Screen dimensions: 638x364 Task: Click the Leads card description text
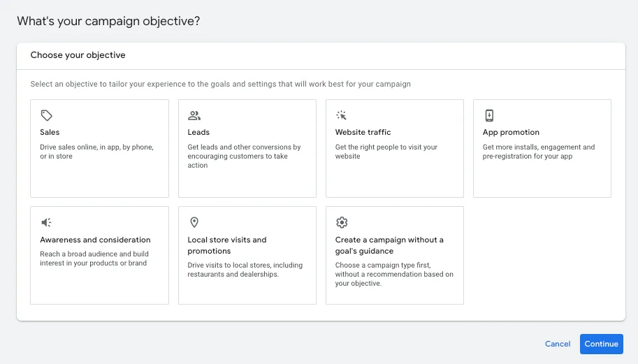point(244,156)
